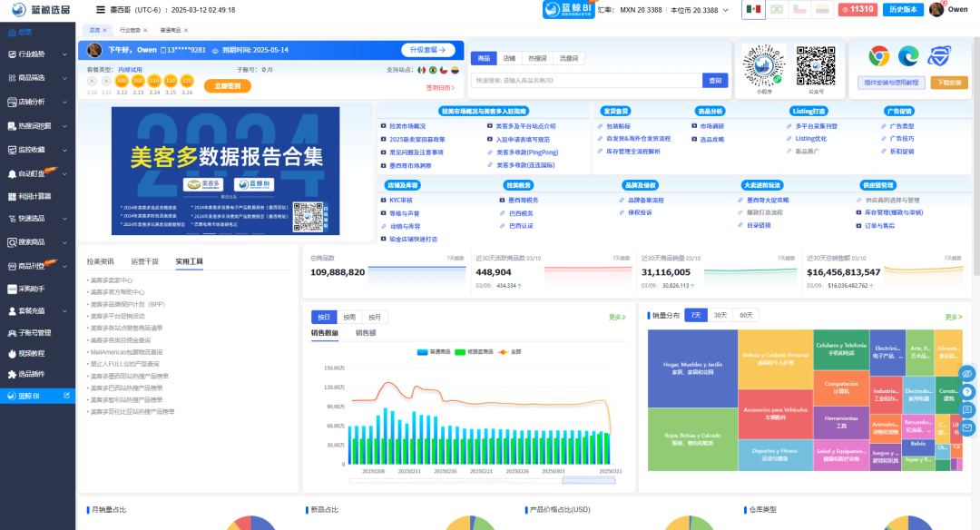Select the Colombia flag site

[822, 9]
